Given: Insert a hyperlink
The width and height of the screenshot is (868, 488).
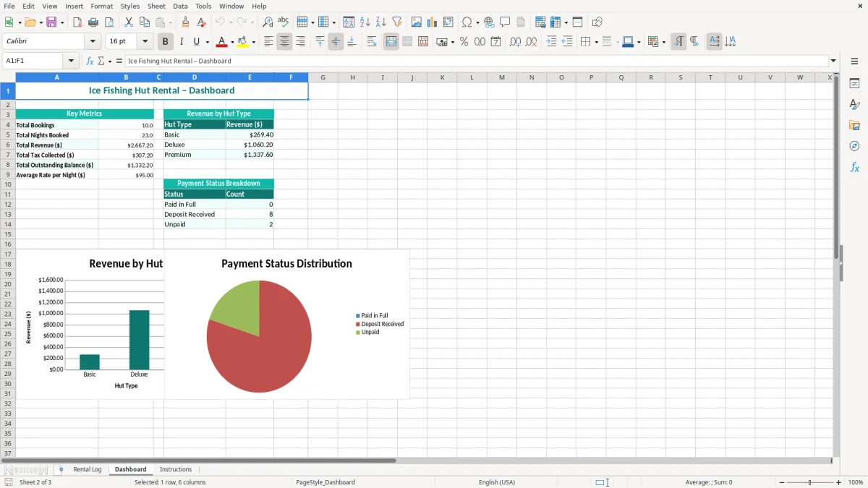Looking at the screenshot, I should coord(489,22).
